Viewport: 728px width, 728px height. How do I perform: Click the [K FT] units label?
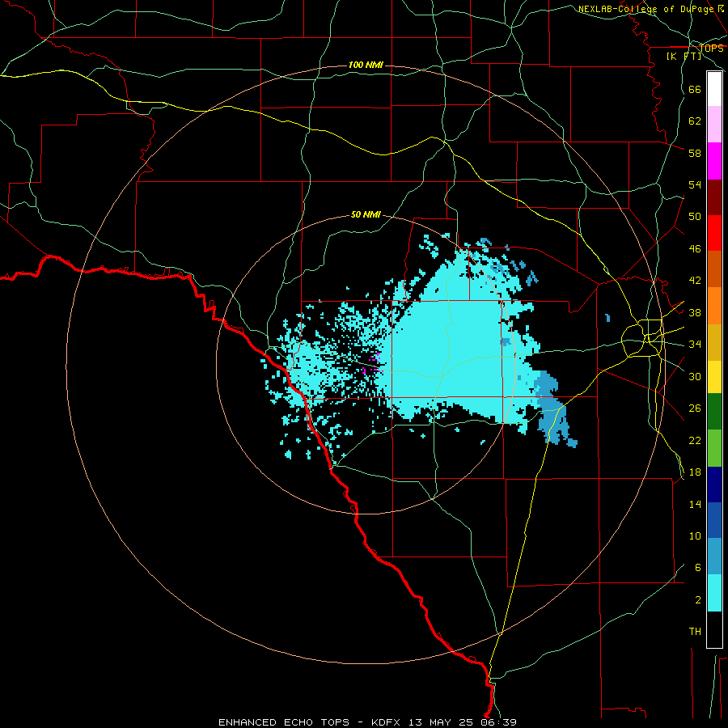coord(684,57)
